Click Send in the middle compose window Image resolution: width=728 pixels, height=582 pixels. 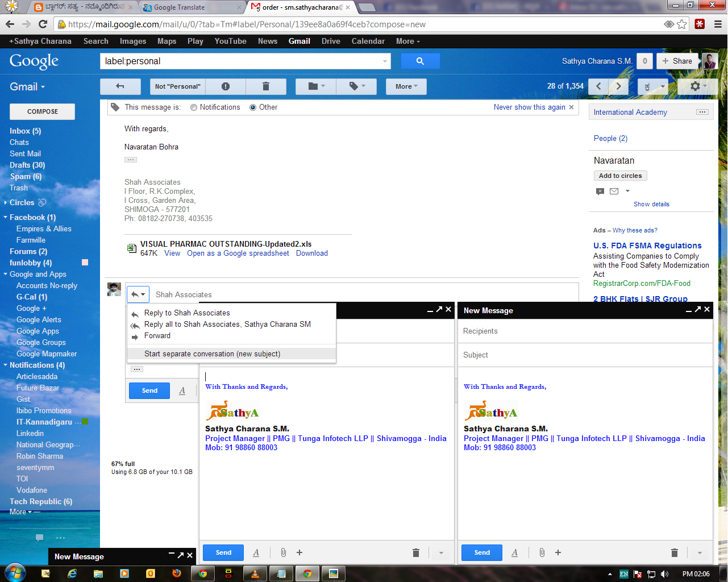223,552
